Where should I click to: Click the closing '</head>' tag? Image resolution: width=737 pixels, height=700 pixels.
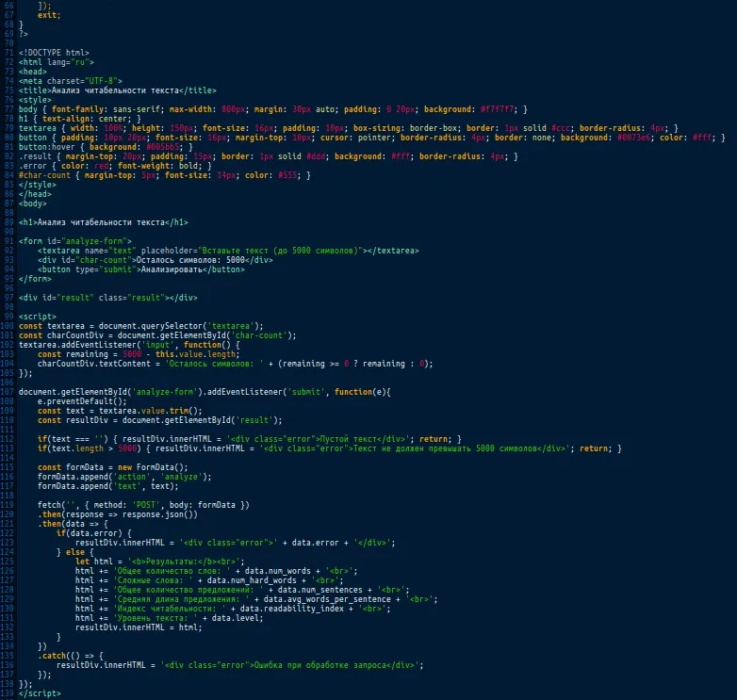35,193
